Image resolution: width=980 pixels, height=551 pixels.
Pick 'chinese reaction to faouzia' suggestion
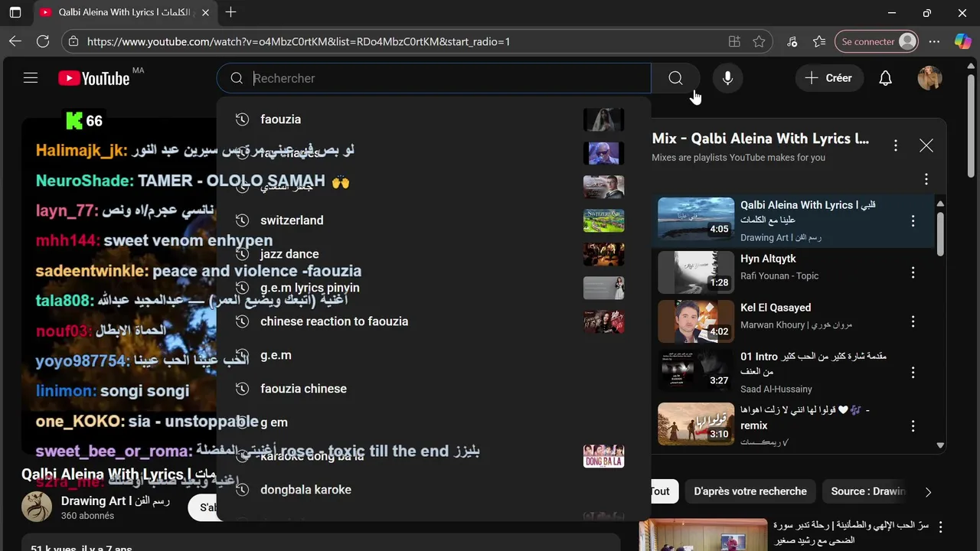pos(433,321)
